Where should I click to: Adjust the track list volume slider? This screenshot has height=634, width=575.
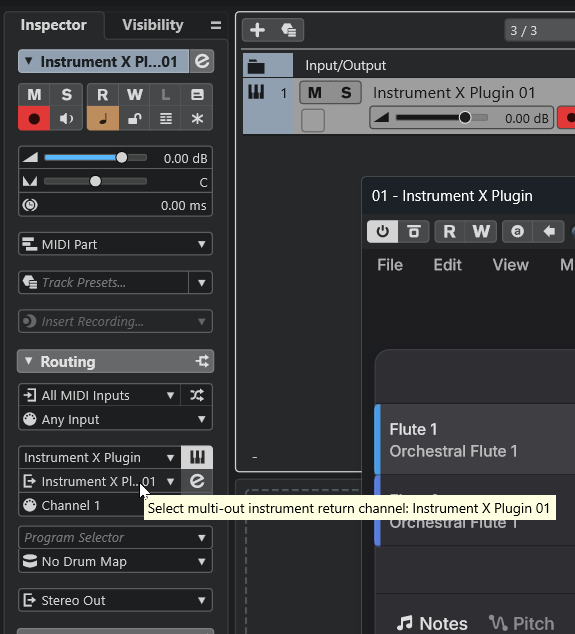[x=442, y=118]
